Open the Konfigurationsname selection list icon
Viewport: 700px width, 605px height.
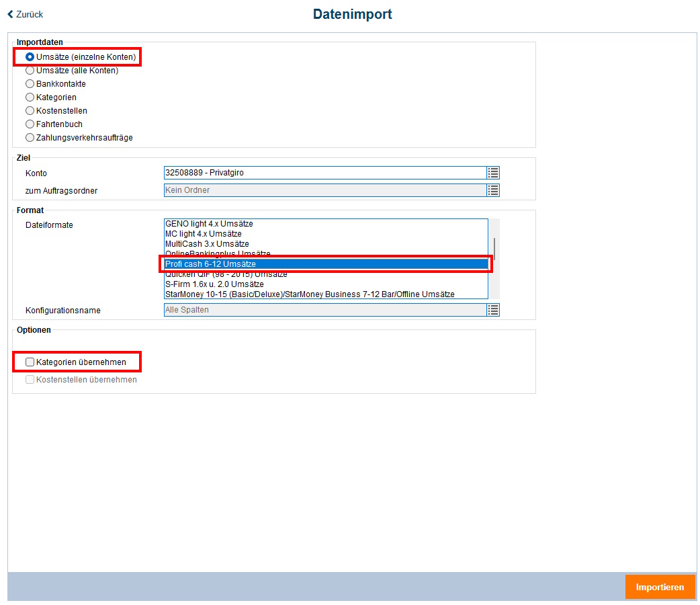tap(493, 310)
